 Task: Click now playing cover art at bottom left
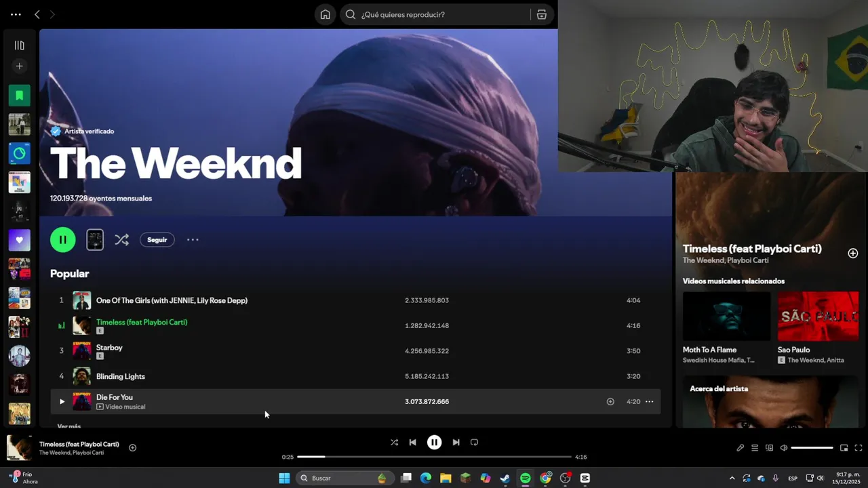19,447
